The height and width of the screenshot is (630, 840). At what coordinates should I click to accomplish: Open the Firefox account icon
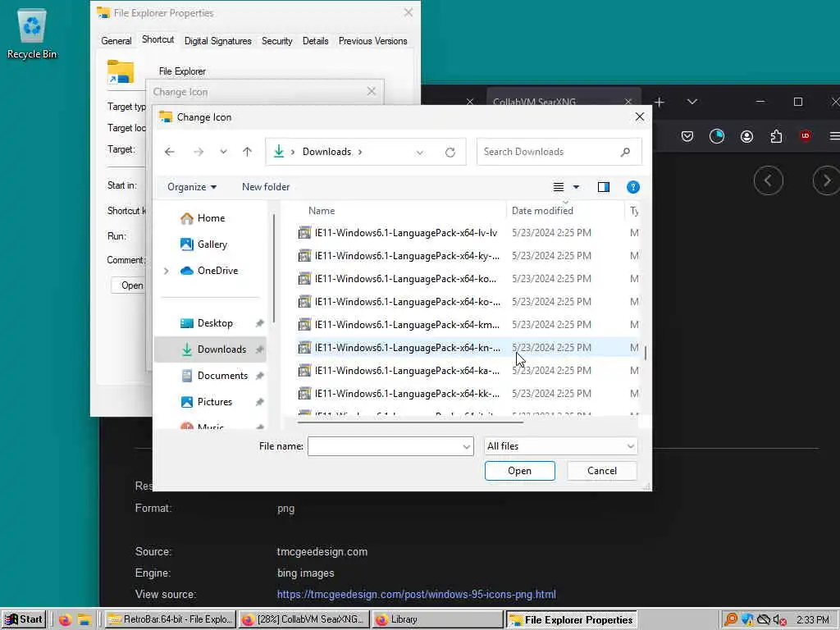pos(746,137)
